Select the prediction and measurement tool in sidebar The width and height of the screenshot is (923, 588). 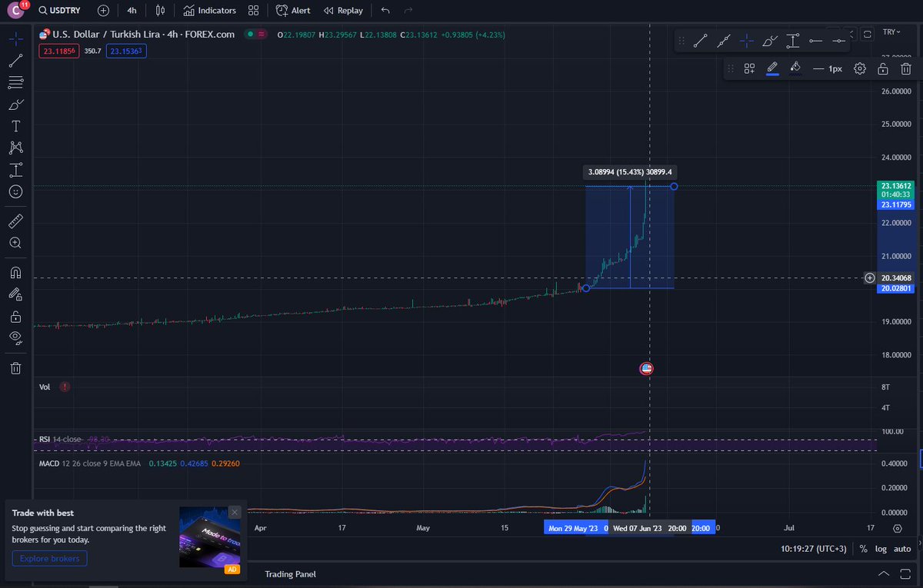(15, 170)
